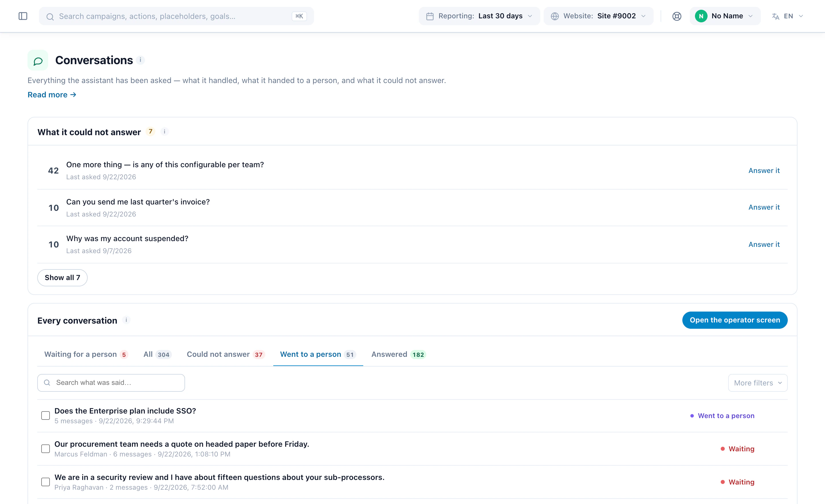Click the green Conversations chat bubble icon

tap(38, 60)
